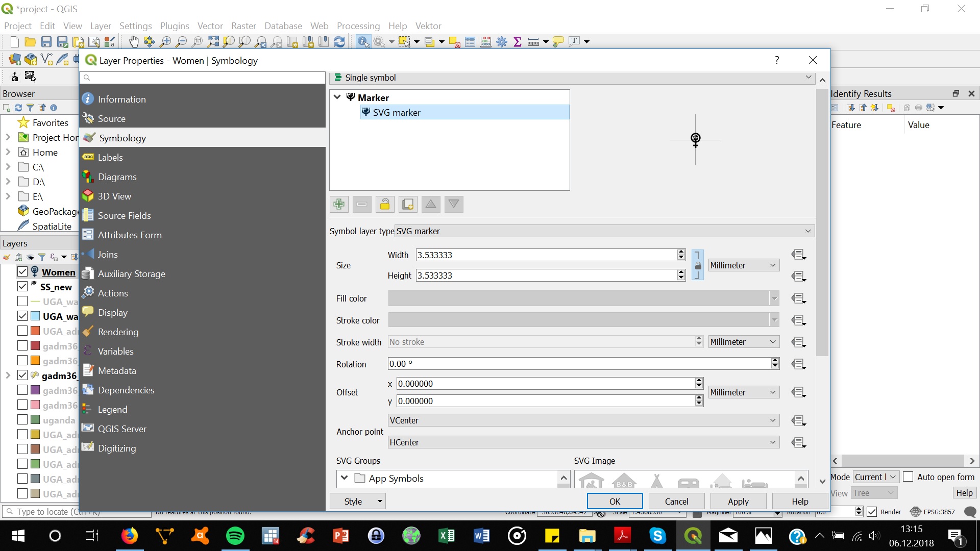Open data-defined override for Stroke color
Screen dimensions: 980x551
coord(798,320)
